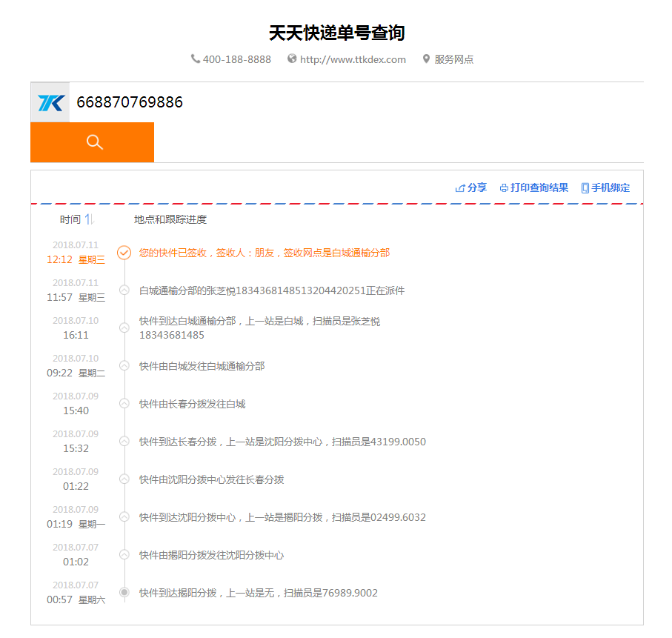Screen dimensions: 672x638
Task: Click the 12:12 星期三 timestamp
Action: click(76, 259)
